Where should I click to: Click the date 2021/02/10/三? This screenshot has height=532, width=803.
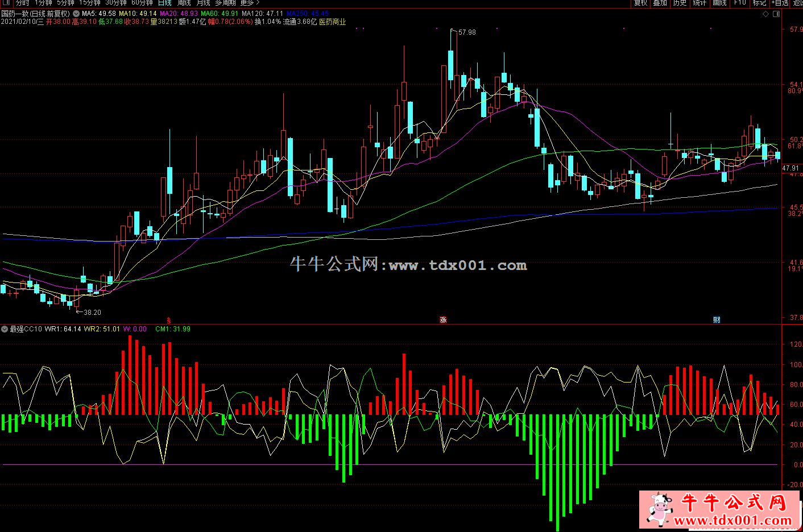point(22,22)
